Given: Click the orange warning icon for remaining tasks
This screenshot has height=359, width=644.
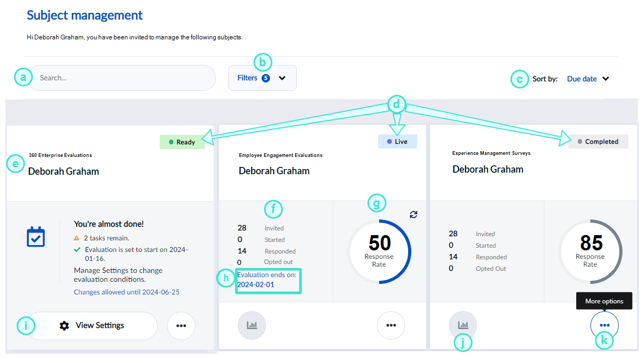Looking at the screenshot, I should point(77,238).
